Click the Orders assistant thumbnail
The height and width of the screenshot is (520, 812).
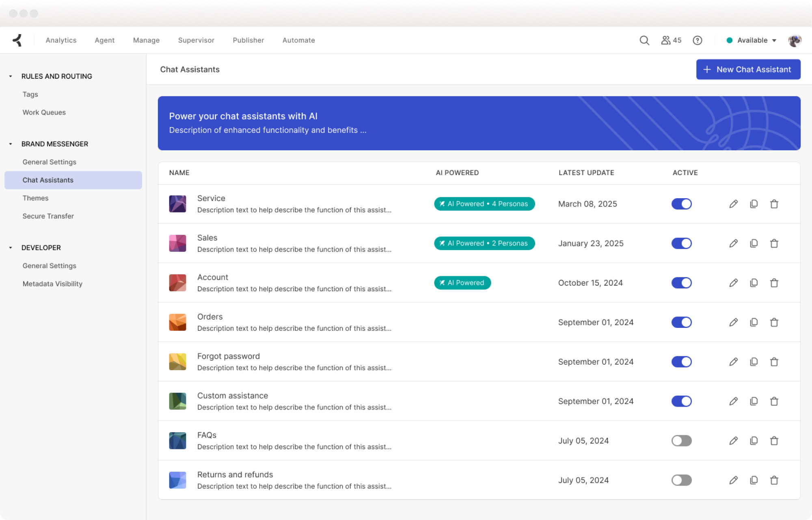coord(177,322)
